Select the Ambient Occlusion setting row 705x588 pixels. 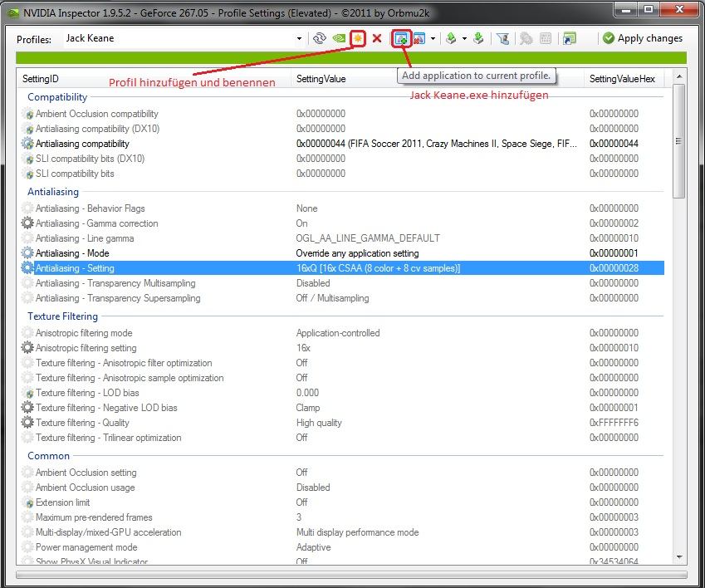(343, 473)
